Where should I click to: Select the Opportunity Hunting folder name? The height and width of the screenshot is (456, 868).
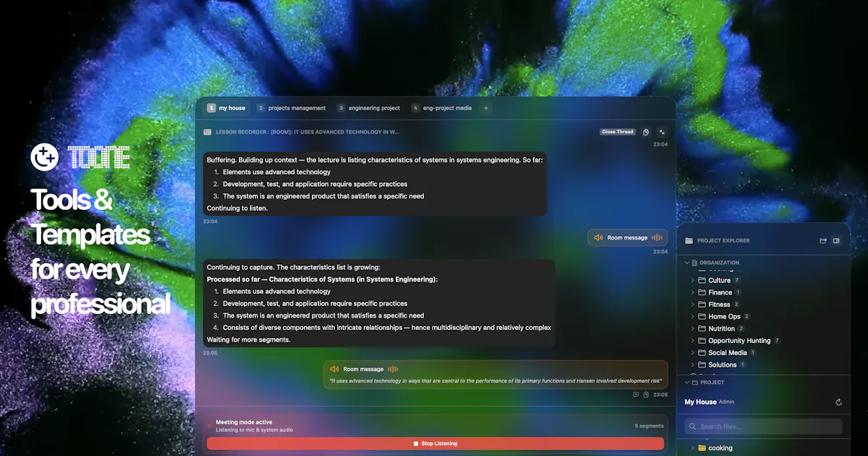pyautogui.click(x=739, y=340)
